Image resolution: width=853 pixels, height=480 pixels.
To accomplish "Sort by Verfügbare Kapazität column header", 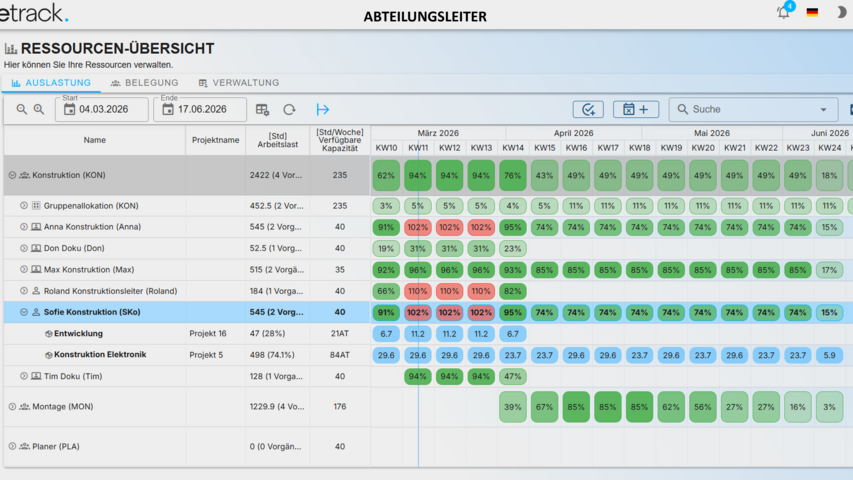I will coord(340,140).
